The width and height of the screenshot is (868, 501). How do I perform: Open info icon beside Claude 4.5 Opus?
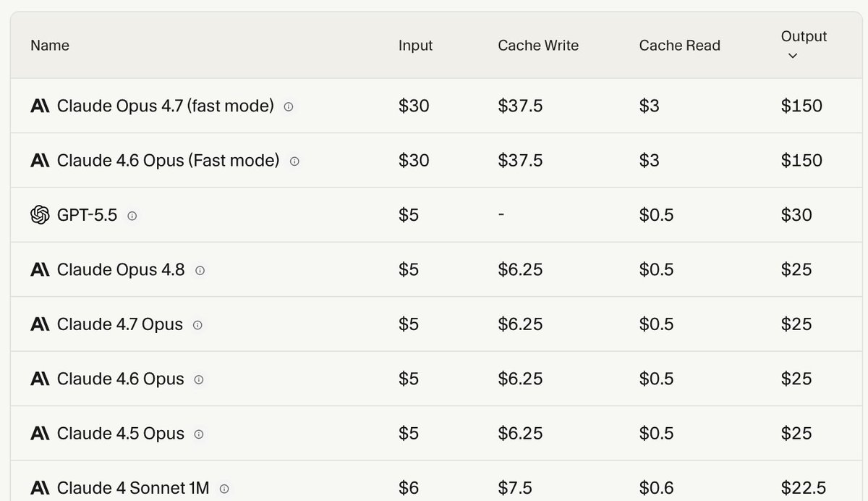point(199,434)
